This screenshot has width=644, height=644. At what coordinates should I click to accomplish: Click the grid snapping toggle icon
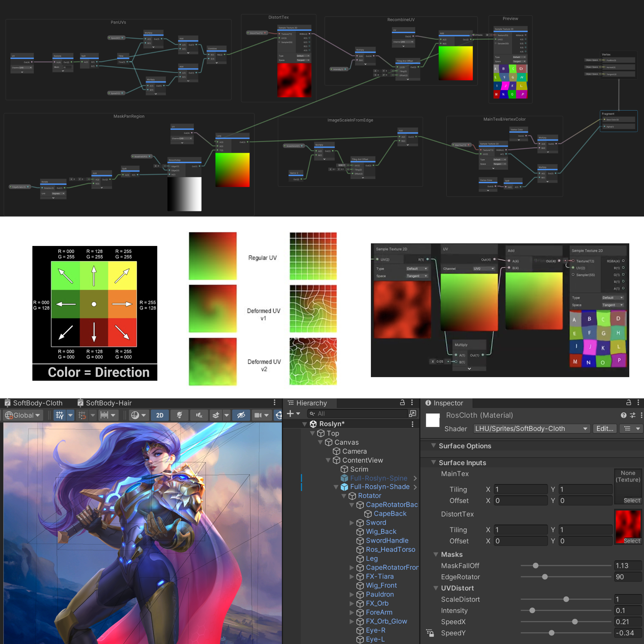[82, 415]
